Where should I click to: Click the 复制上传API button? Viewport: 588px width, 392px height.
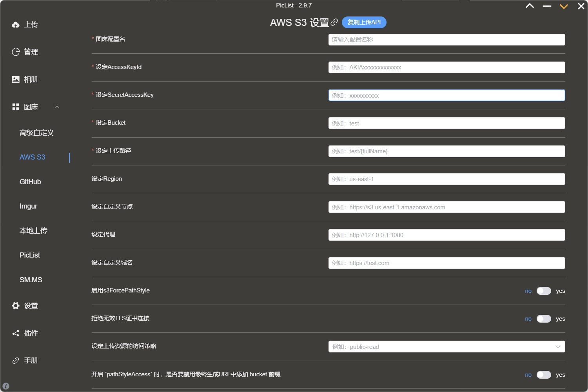[364, 22]
